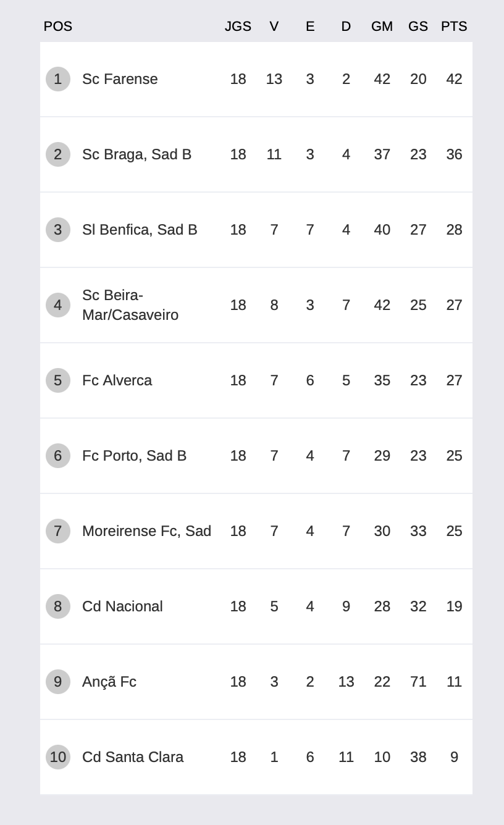
Task: Open the Sc Farense team link
Action: pyautogui.click(x=120, y=79)
